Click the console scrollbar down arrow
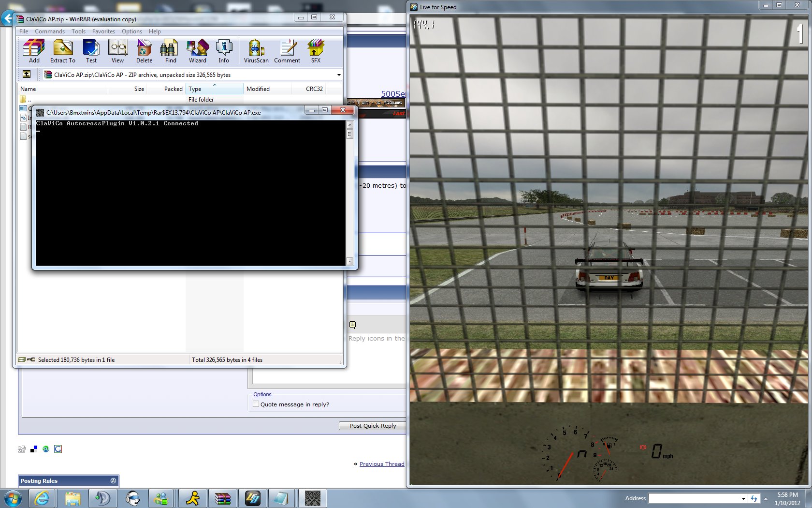The image size is (812, 508). [350, 261]
